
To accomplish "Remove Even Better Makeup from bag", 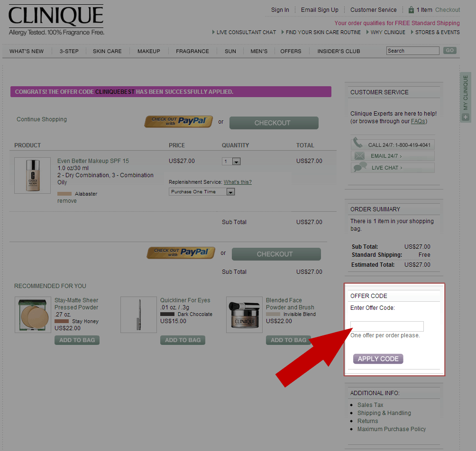I will coord(67,201).
